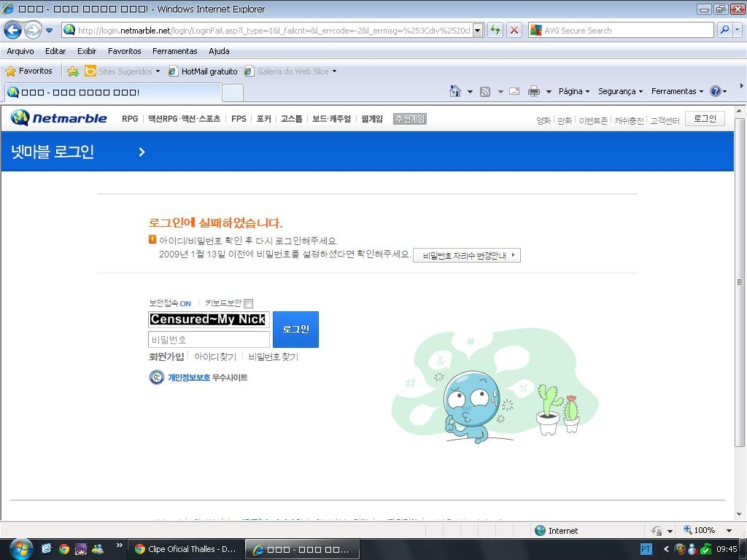747x560 pixels.
Task: Open the Ajuda menu
Action: click(219, 51)
